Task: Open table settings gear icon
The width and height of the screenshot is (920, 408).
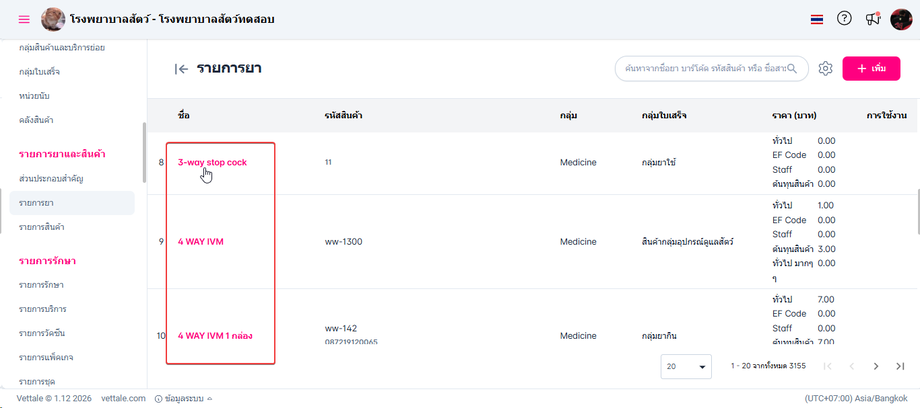Action: (825, 68)
